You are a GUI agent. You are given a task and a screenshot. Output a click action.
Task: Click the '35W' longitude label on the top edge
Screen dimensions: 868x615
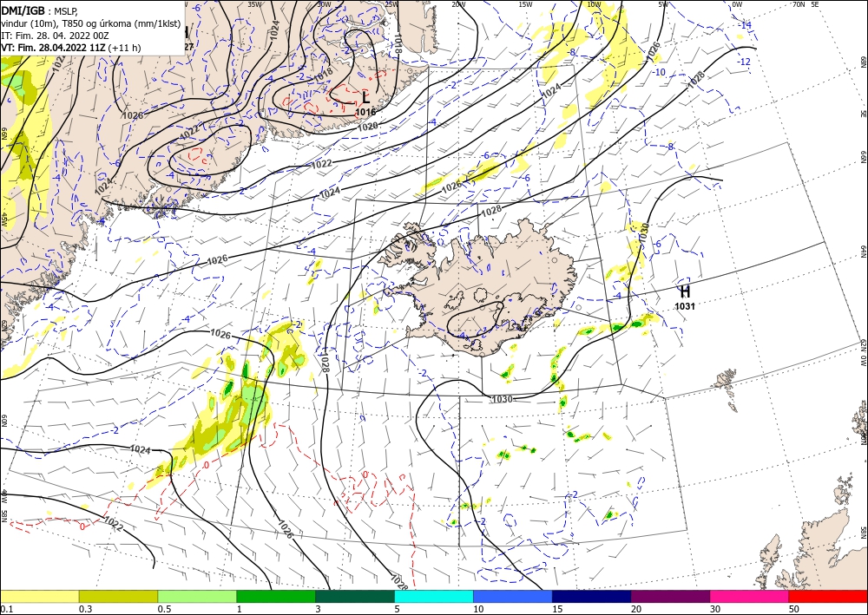point(254,4)
